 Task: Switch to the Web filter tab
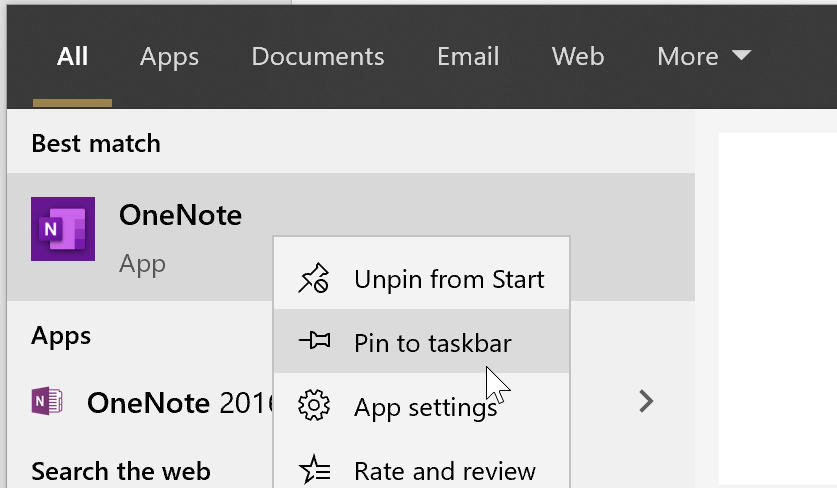click(578, 57)
